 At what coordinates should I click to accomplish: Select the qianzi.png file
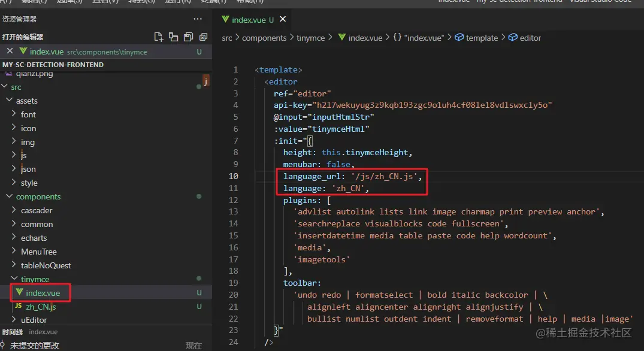pos(35,74)
